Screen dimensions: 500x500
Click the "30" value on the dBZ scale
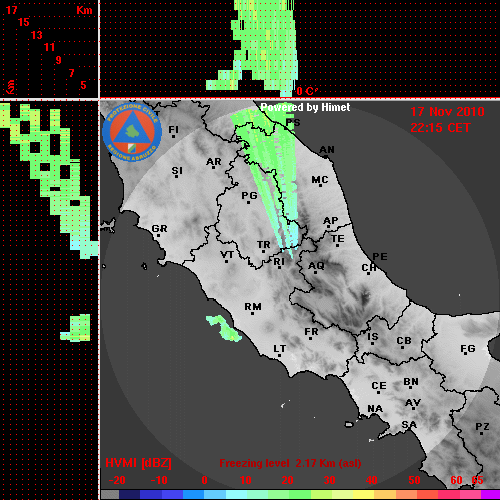point(329,480)
